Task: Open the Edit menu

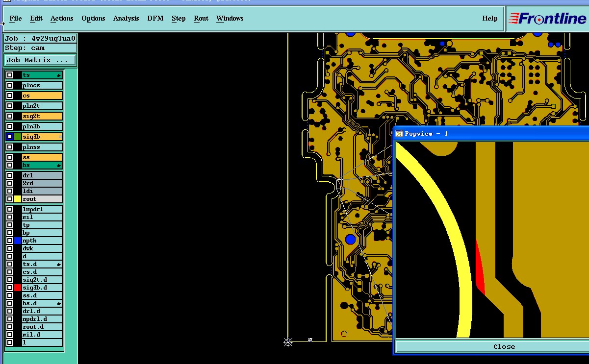Action: click(x=36, y=19)
